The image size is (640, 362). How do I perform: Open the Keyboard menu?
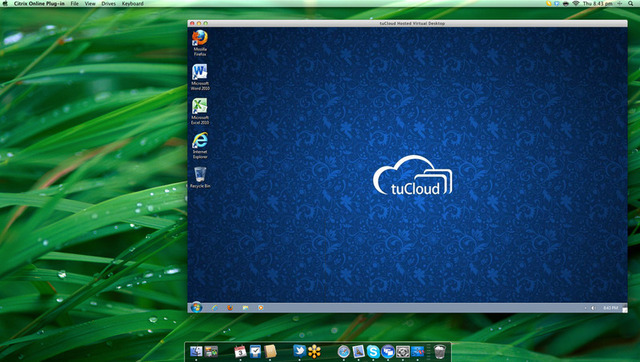[x=133, y=3]
